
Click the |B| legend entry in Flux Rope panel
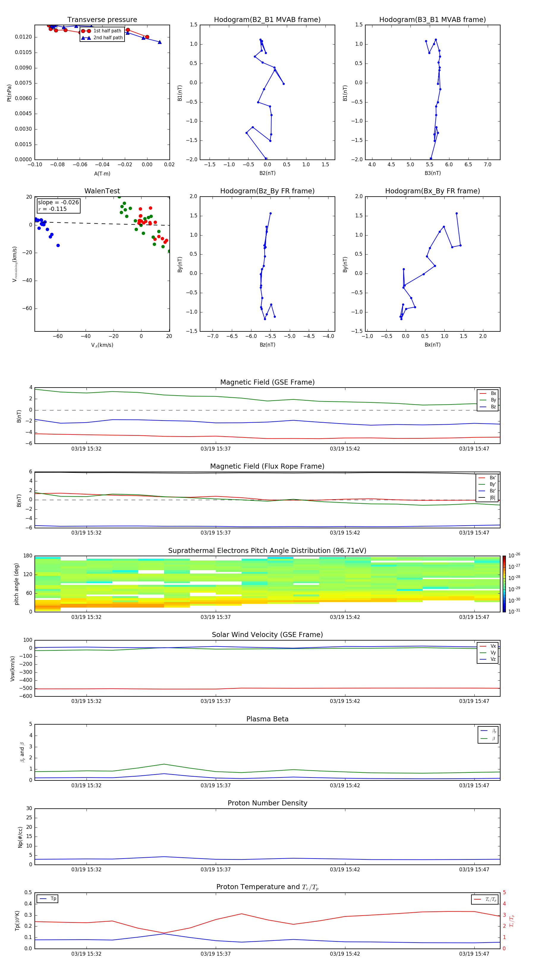[487, 498]
